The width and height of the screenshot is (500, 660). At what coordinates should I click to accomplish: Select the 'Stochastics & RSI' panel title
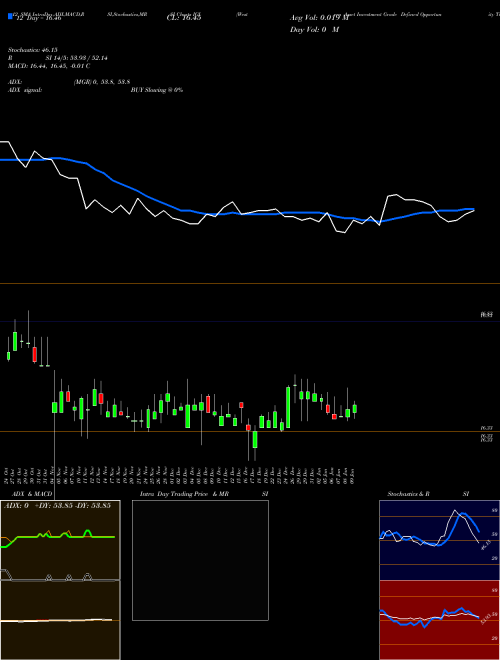pos(428,494)
